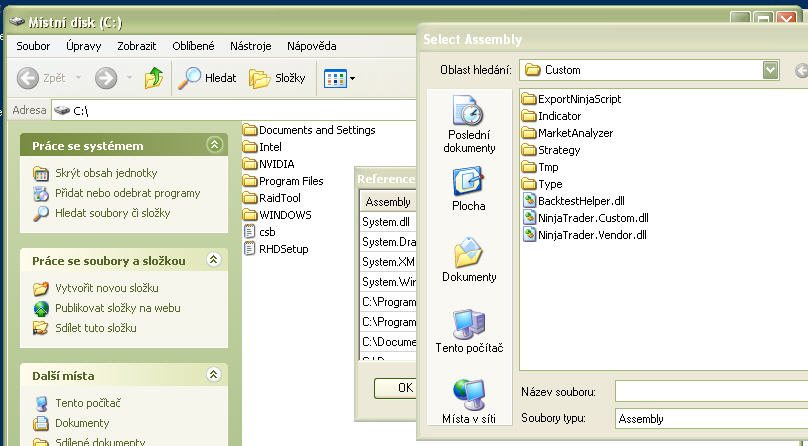This screenshot has height=446, width=808.
Task: Click the Zpět back arrow icon
Action: coord(28,78)
